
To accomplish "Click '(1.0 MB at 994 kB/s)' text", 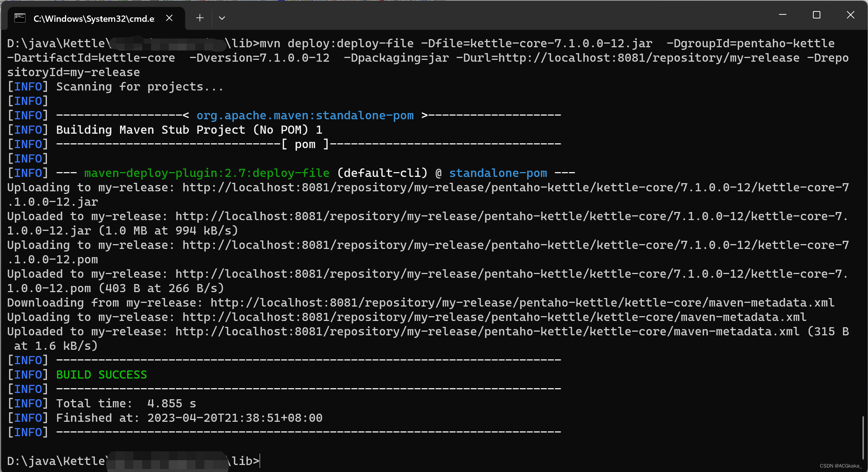I will pyautogui.click(x=168, y=230).
